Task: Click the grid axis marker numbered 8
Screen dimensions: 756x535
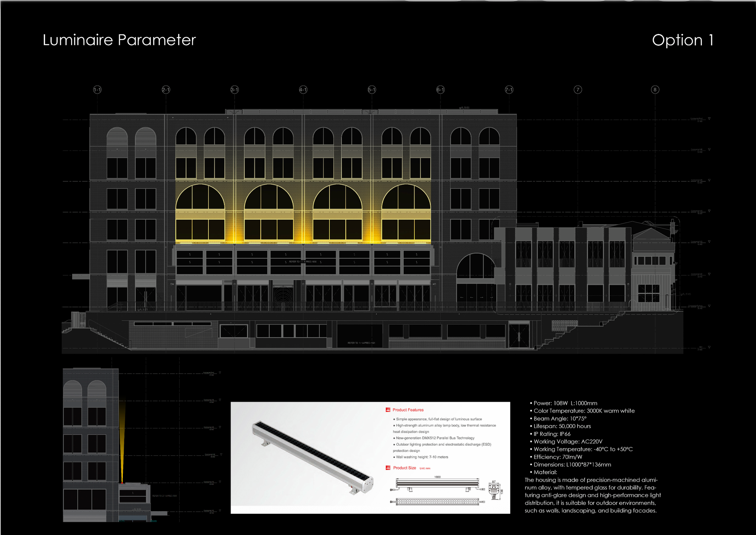Action: pyautogui.click(x=655, y=90)
